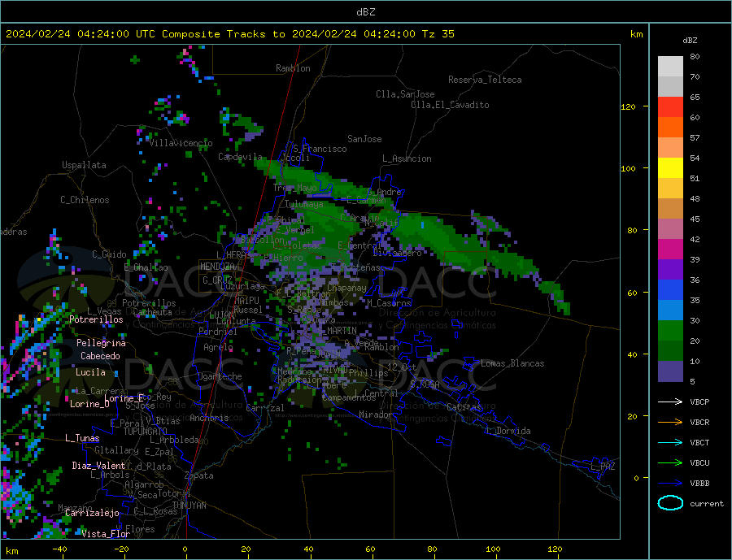Click the L_Asuncion label
The width and height of the screenshot is (732, 560).
[x=407, y=158]
